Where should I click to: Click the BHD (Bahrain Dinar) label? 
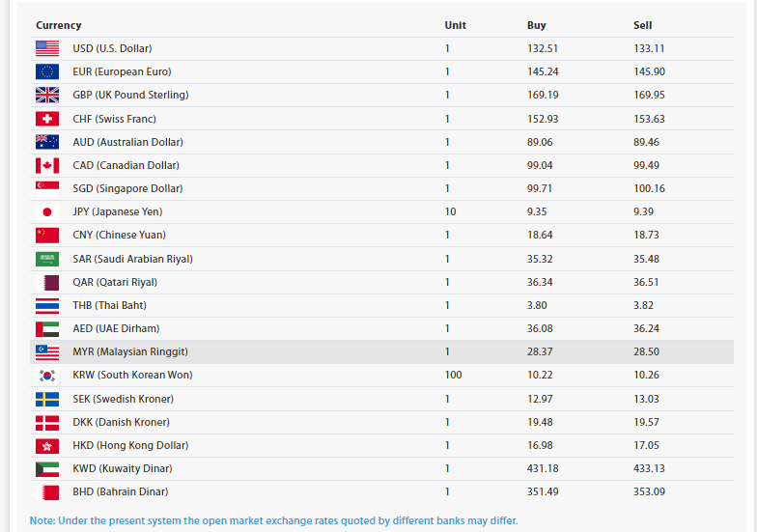click(121, 491)
